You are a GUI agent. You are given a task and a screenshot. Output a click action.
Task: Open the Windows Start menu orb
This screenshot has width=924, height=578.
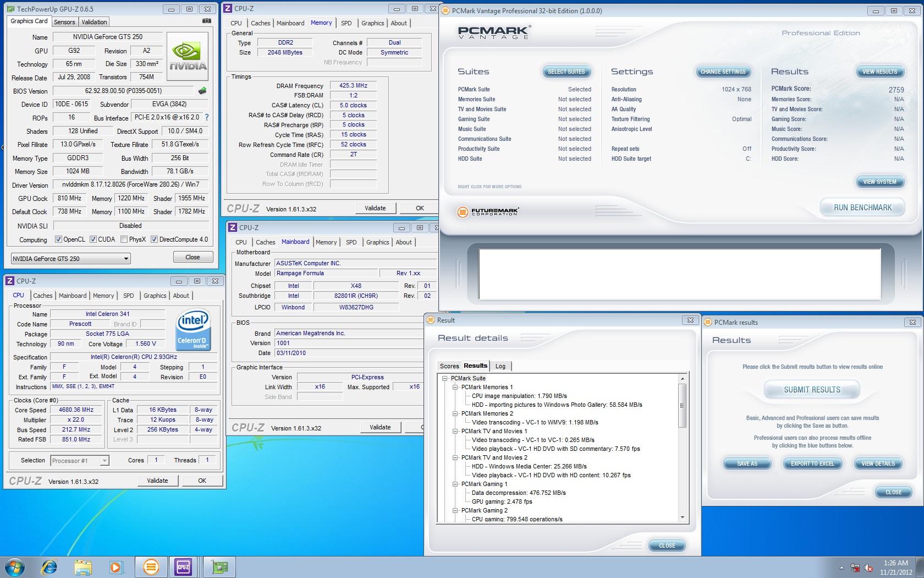click(15, 566)
